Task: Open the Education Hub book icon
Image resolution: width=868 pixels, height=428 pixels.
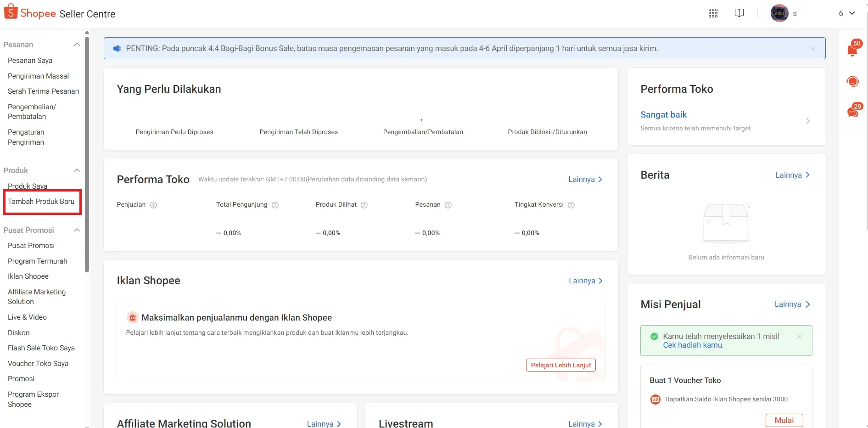Action: pyautogui.click(x=739, y=13)
